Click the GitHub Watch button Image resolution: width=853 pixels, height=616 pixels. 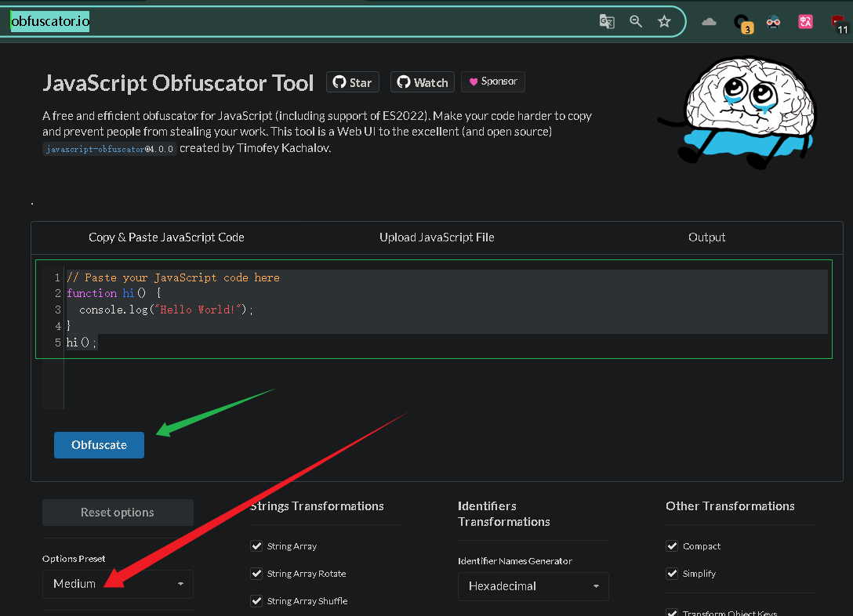click(x=422, y=82)
